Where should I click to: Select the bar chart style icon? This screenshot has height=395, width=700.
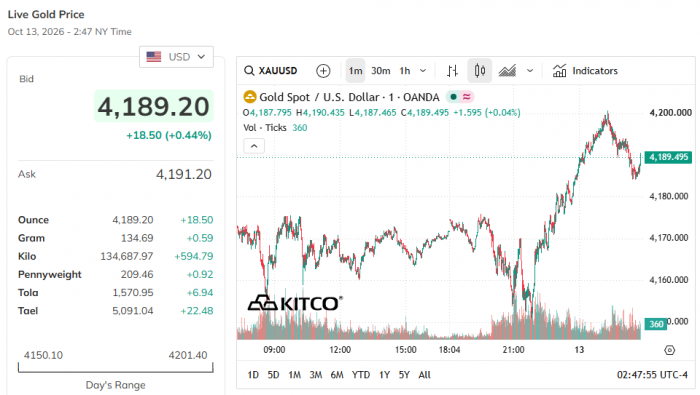pos(452,71)
